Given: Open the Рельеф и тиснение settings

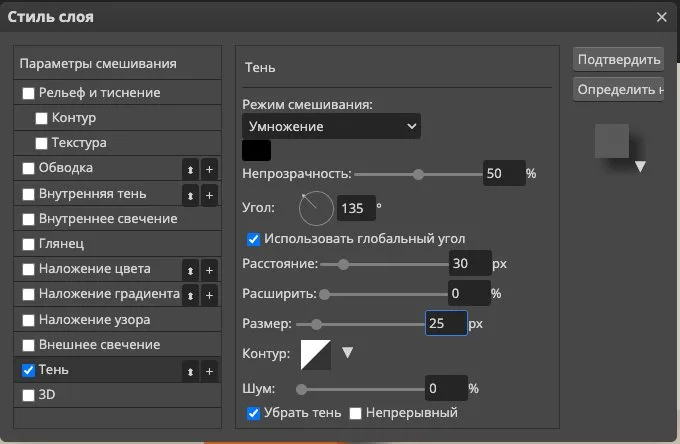Looking at the screenshot, I should (118, 92).
